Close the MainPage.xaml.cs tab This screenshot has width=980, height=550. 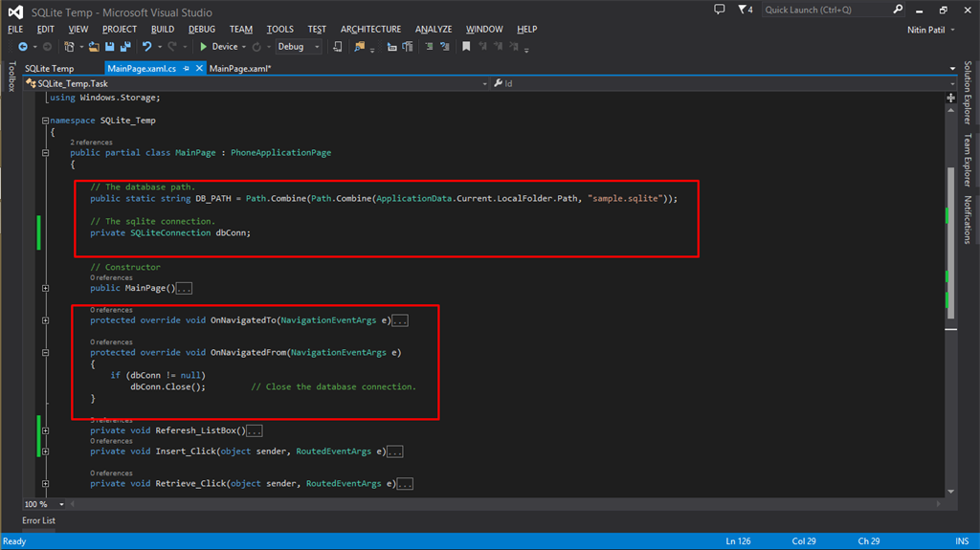click(199, 69)
